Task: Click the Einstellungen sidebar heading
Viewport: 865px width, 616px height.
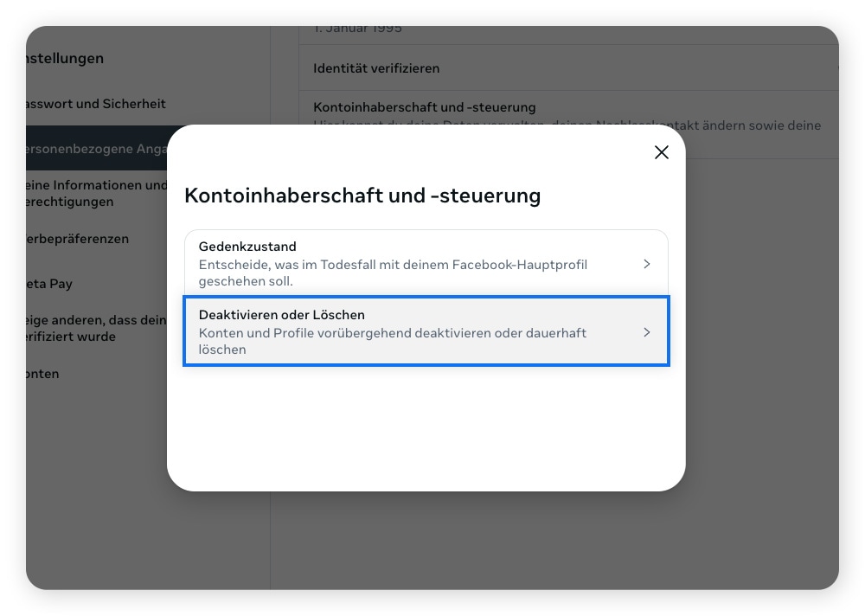Action: click(65, 59)
